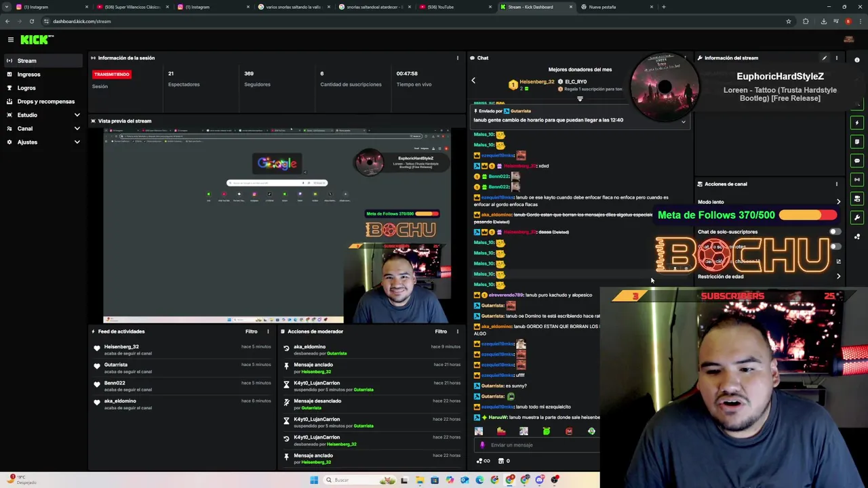This screenshot has width=868, height=488.
Task: Reload the page
Action: [x=31, y=21]
